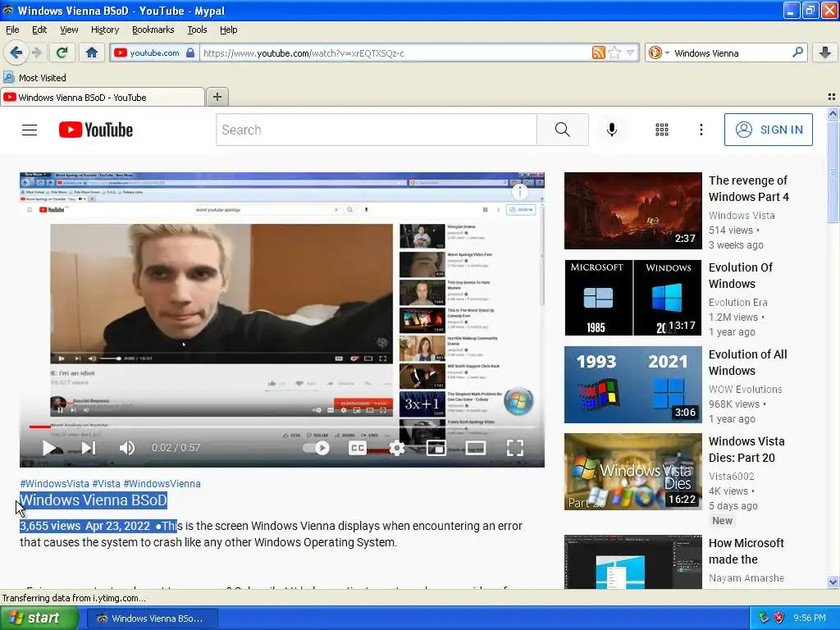Open the Evolution Of Windows title link
840x630 pixels.
pyautogui.click(x=741, y=276)
